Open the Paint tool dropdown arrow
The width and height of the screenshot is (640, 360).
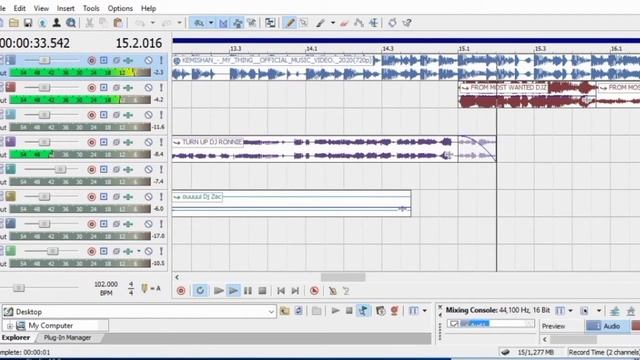pyautogui.click(x=333, y=23)
